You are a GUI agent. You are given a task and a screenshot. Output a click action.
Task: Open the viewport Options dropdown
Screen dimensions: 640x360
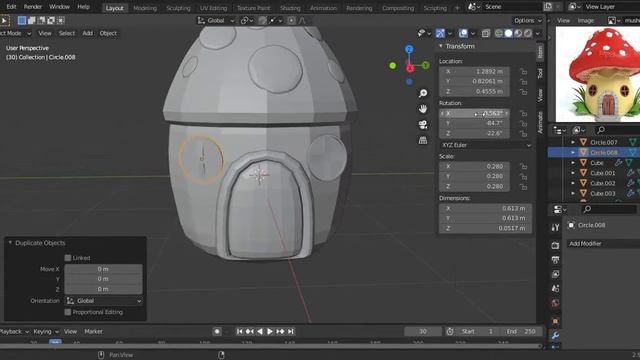click(528, 20)
